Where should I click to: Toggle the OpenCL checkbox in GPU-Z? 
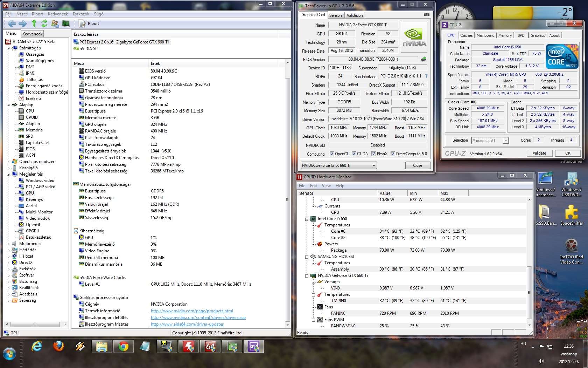(x=332, y=154)
